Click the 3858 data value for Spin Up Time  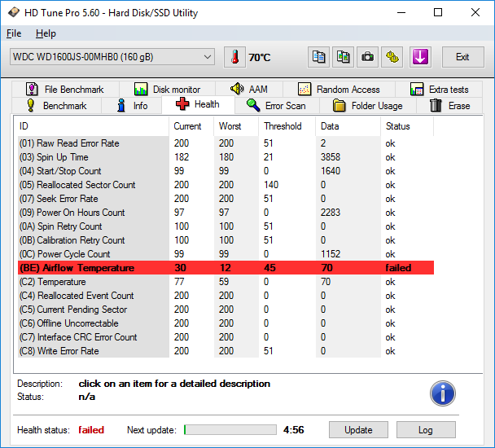coord(331,157)
